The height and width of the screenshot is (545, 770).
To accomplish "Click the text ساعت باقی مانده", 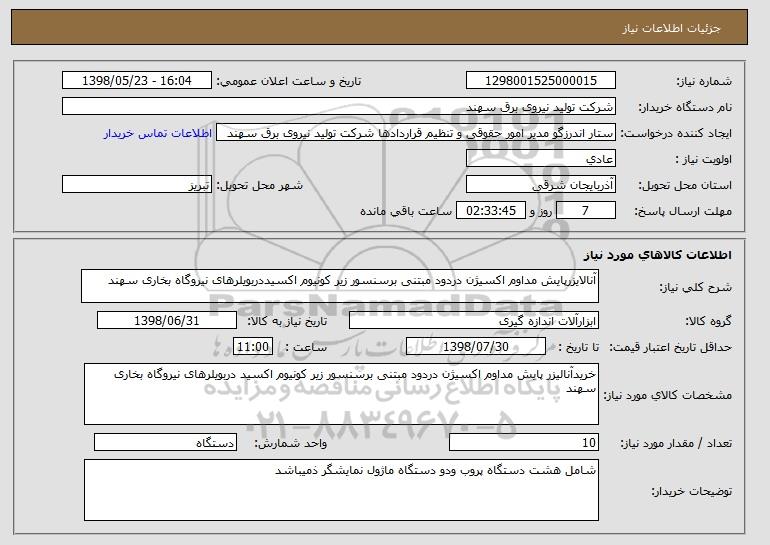I will [x=406, y=212].
